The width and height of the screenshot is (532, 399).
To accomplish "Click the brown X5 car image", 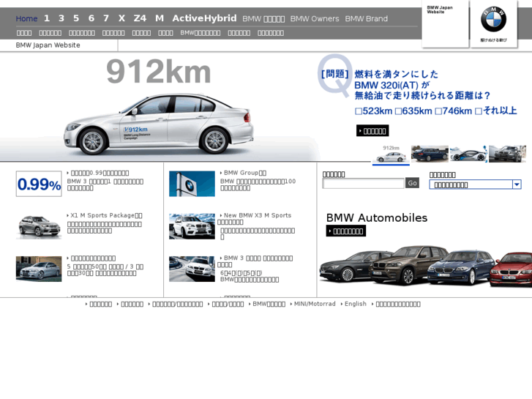I will [x=411, y=266].
